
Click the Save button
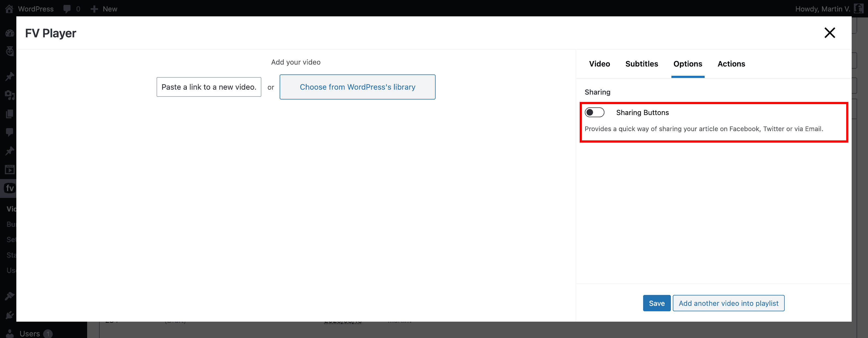pyautogui.click(x=656, y=303)
